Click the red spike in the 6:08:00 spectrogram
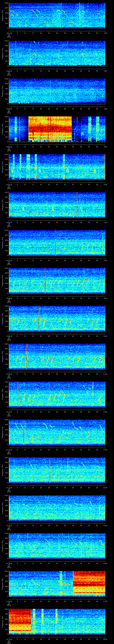Viewport: 114px width, 644px height. 45,280
